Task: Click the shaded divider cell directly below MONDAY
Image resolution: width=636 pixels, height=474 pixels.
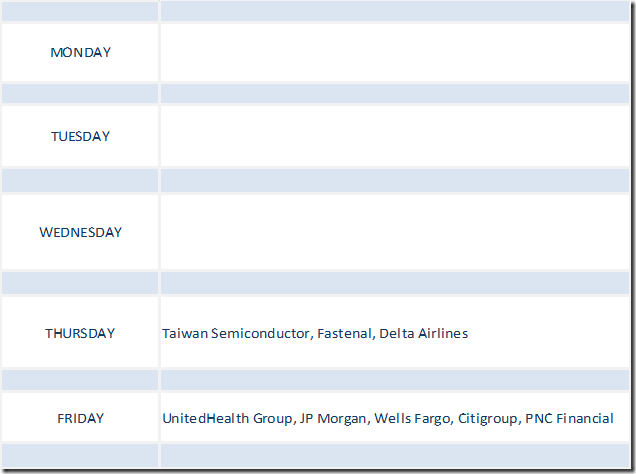Action: click(x=80, y=93)
